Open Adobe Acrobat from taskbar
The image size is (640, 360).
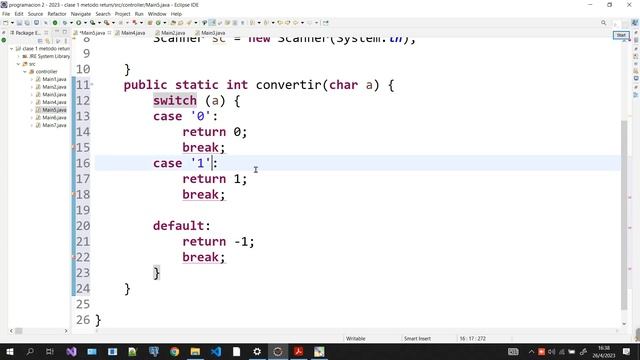click(298, 351)
